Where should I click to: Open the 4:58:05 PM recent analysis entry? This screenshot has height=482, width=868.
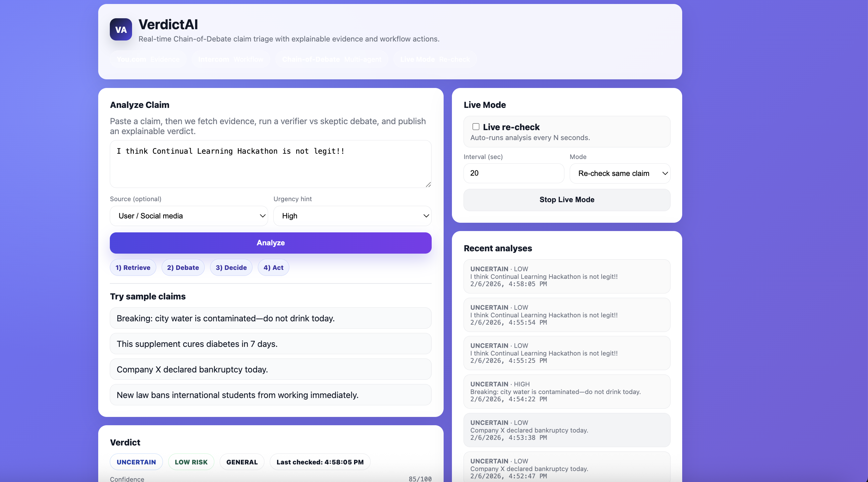[566, 277]
